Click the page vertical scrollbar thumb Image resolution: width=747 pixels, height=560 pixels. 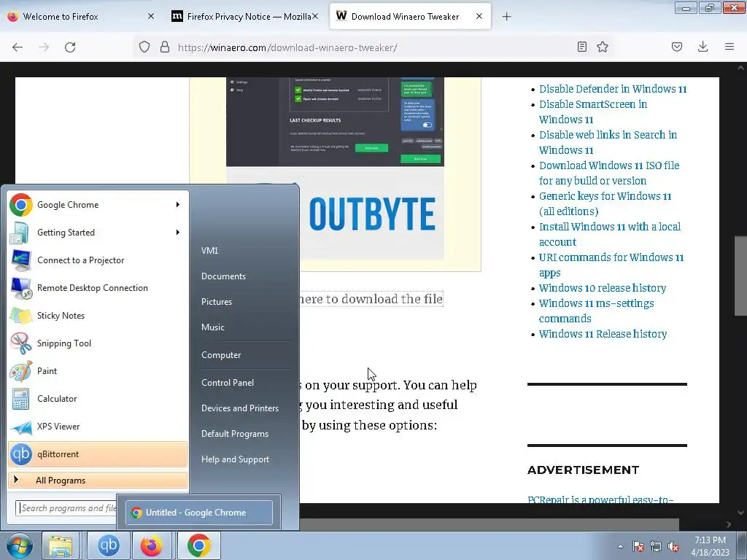pyautogui.click(x=740, y=276)
